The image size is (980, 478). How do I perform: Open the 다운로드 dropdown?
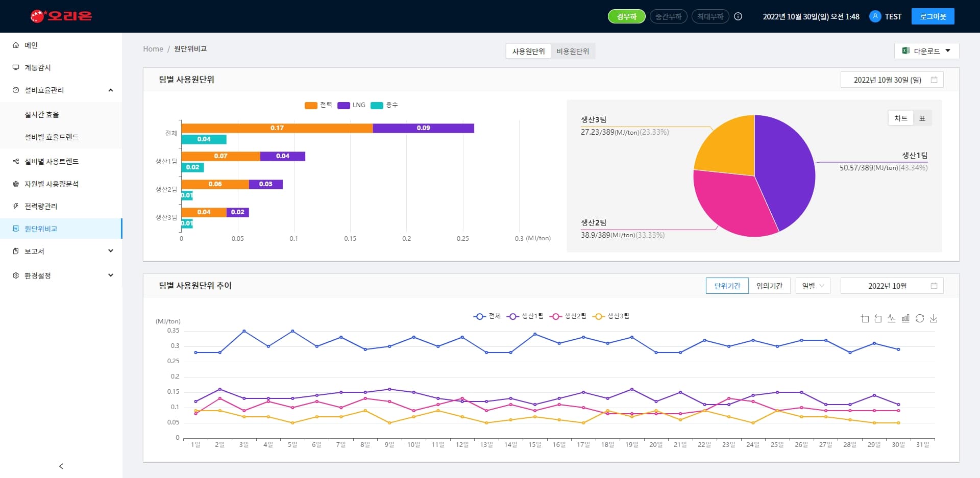pos(926,51)
